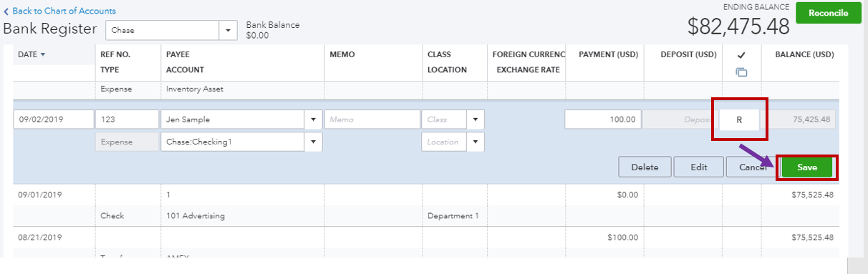
Task: Expand the Jen Sample payee dropdown
Action: click(x=313, y=119)
